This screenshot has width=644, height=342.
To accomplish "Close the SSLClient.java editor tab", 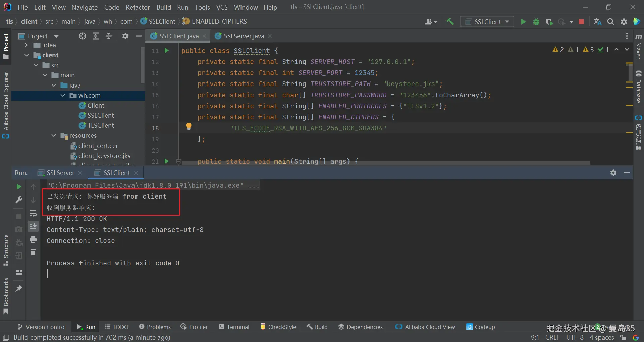I will point(204,36).
